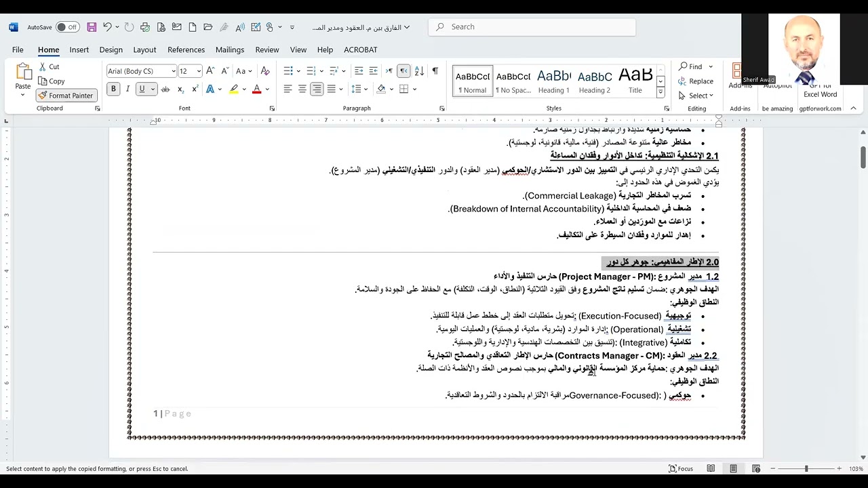Image resolution: width=868 pixels, height=488 pixels.
Task: Adjust the zoom slider in status bar
Action: (806, 468)
